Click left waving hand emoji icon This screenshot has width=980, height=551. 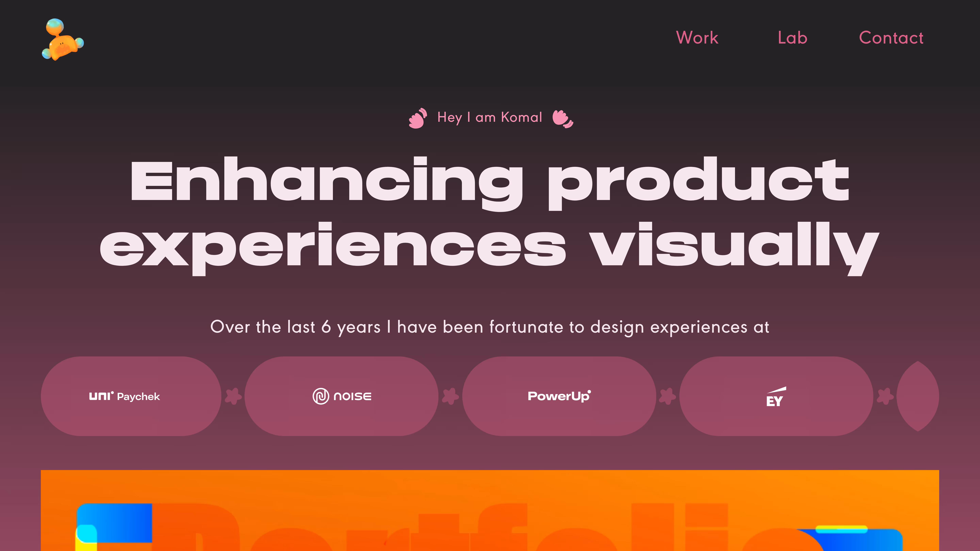418,118
